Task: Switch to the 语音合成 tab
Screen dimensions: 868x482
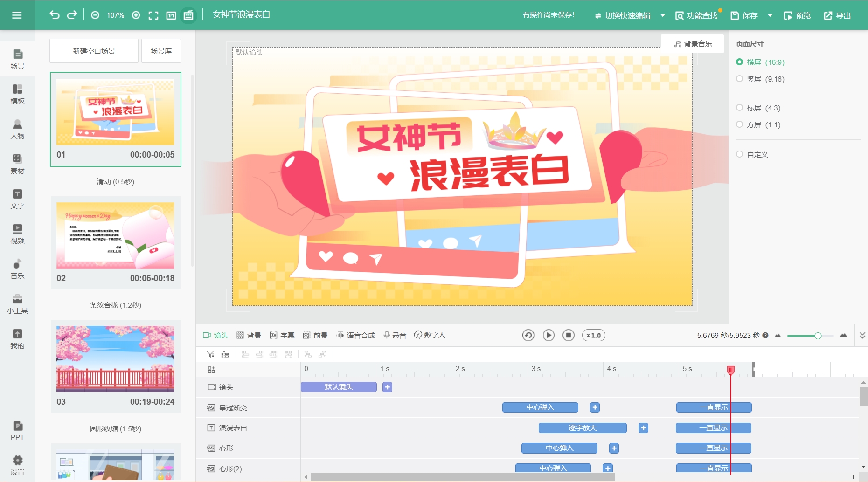Action: click(355, 335)
